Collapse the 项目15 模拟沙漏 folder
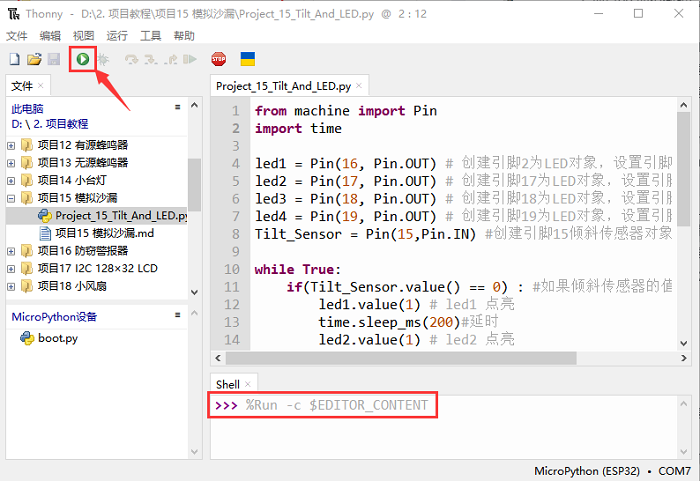Viewport: 700px width, 481px height. tap(11, 197)
